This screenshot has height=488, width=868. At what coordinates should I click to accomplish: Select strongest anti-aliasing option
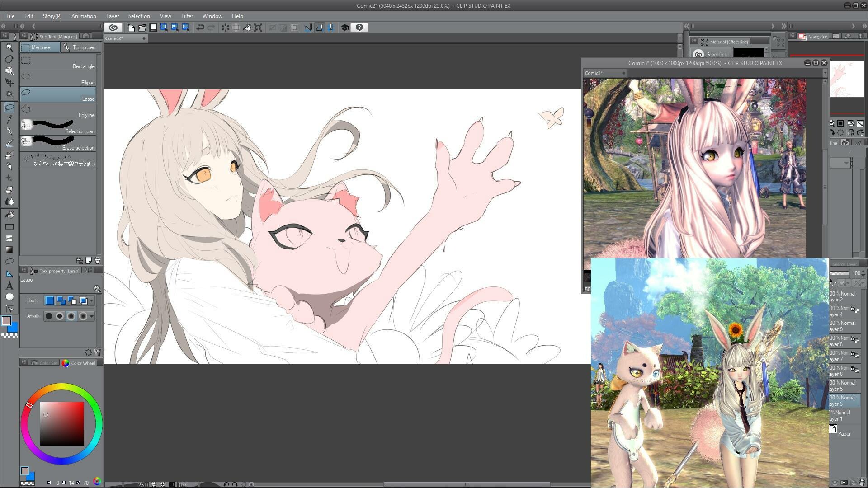tap(83, 316)
